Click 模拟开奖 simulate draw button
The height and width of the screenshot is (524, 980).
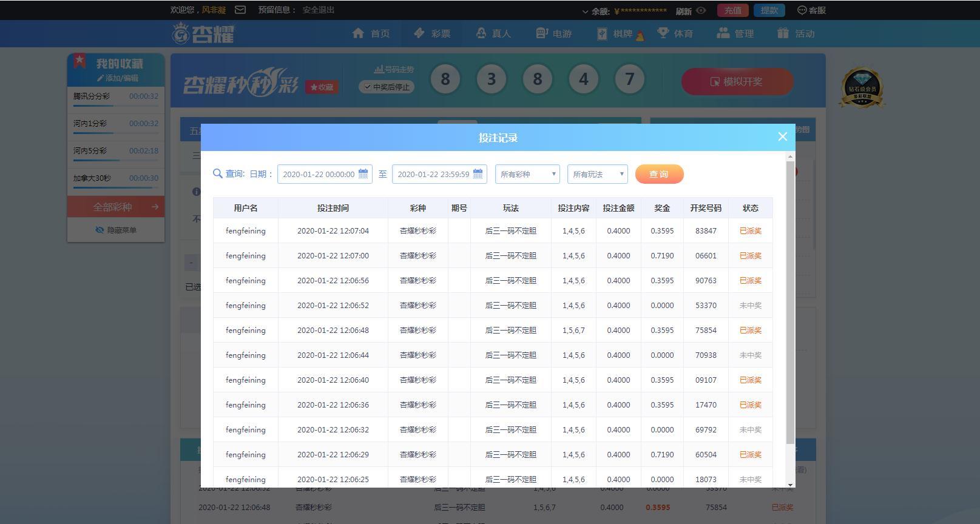(x=737, y=82)
